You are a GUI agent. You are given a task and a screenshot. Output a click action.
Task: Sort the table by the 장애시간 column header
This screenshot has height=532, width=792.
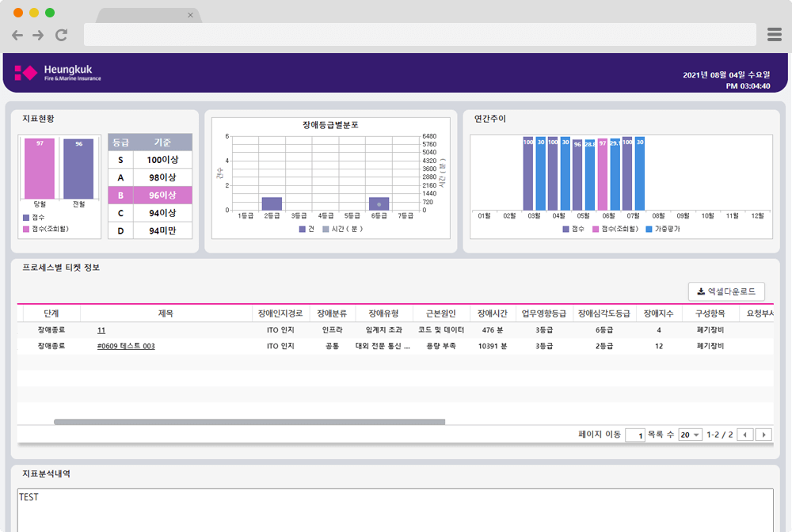492,313
